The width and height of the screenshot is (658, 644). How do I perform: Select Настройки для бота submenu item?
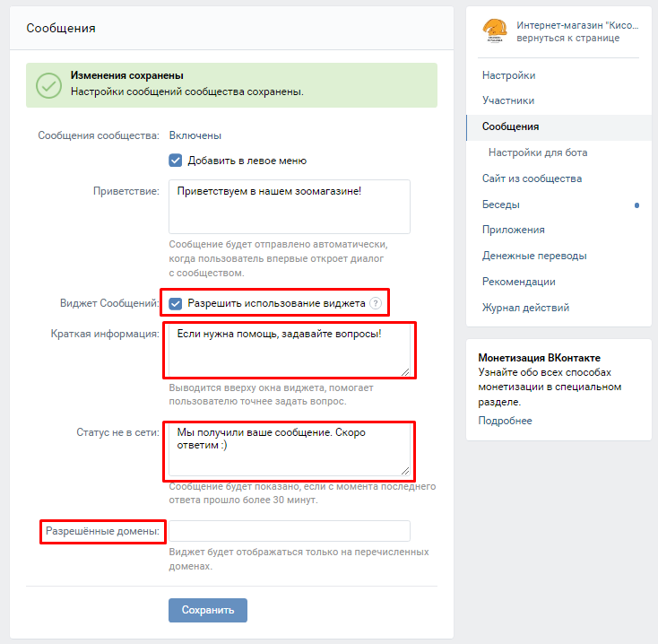[538, 152]
